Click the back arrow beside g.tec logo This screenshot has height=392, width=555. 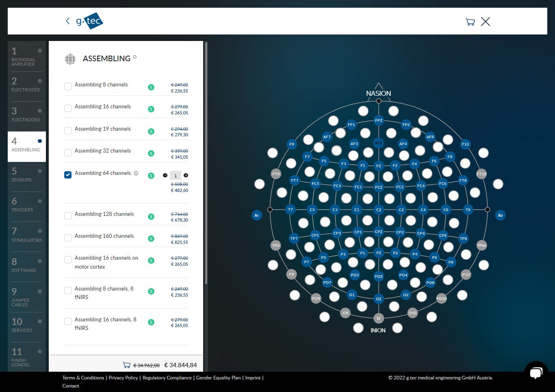[x=67, y=21]
